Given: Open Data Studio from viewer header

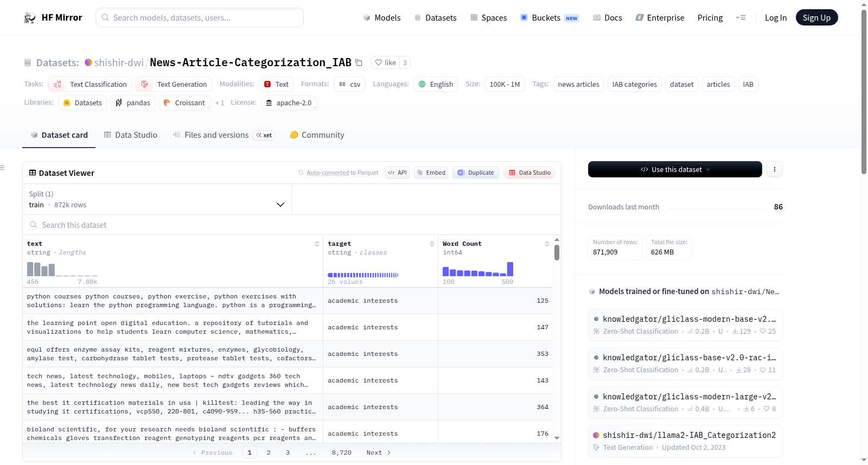Looking at the screenshot, I should [x=529, y=173].
